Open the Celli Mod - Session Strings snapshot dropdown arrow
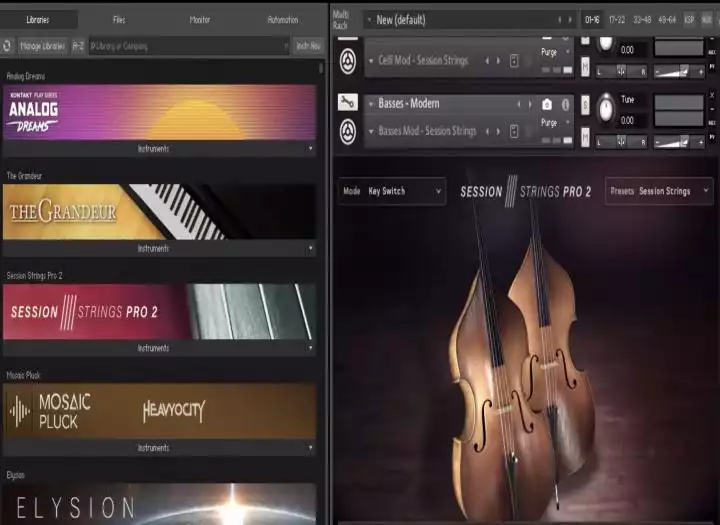Image resolution: width=720 pixels, height=525 pixels. [371, 61]
